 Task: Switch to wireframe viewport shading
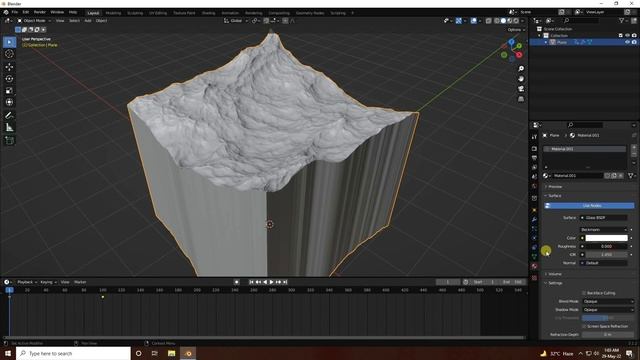[497, 20]
